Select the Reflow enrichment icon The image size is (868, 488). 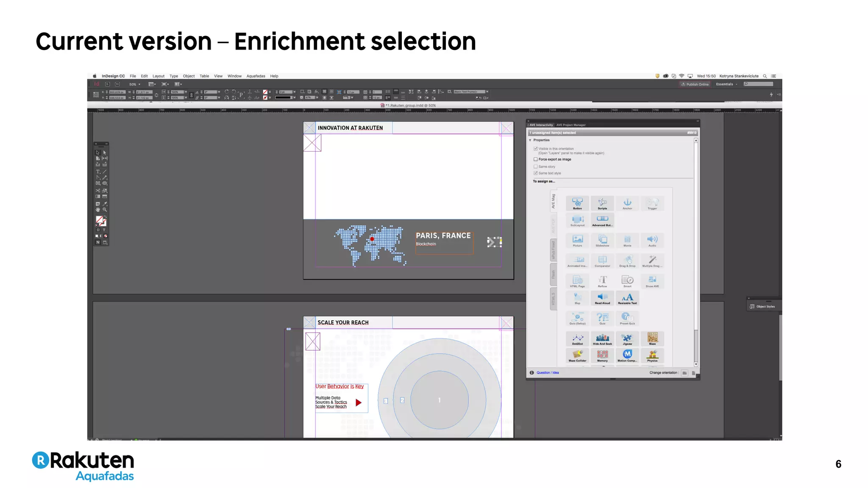pos(602,282)
